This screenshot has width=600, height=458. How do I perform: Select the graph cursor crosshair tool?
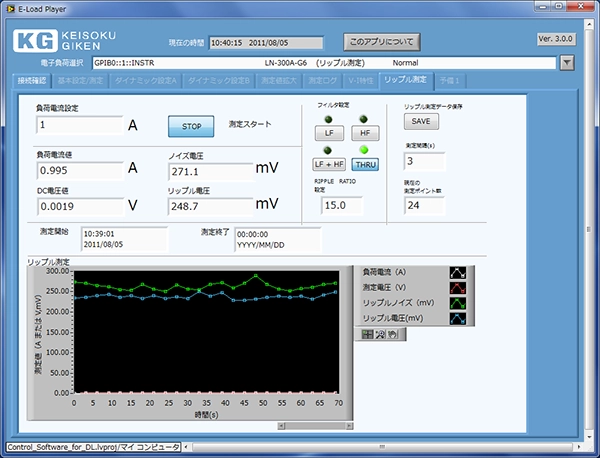tap(368, 333)
